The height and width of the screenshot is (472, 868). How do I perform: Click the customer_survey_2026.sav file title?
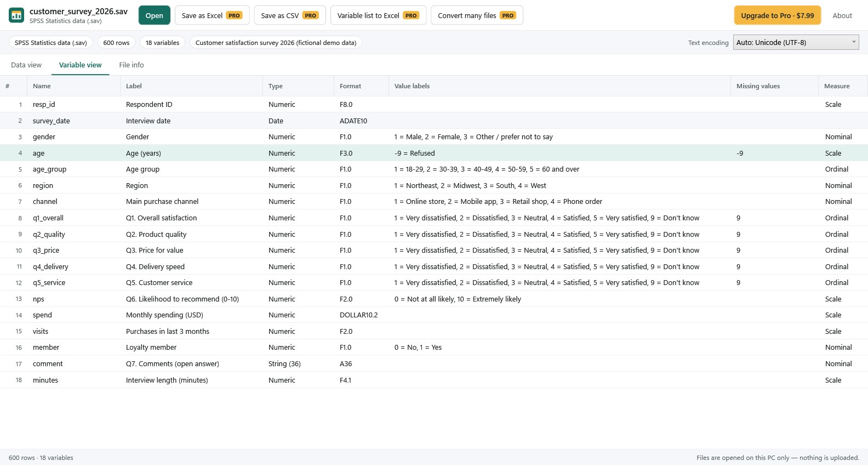[78, 11]
